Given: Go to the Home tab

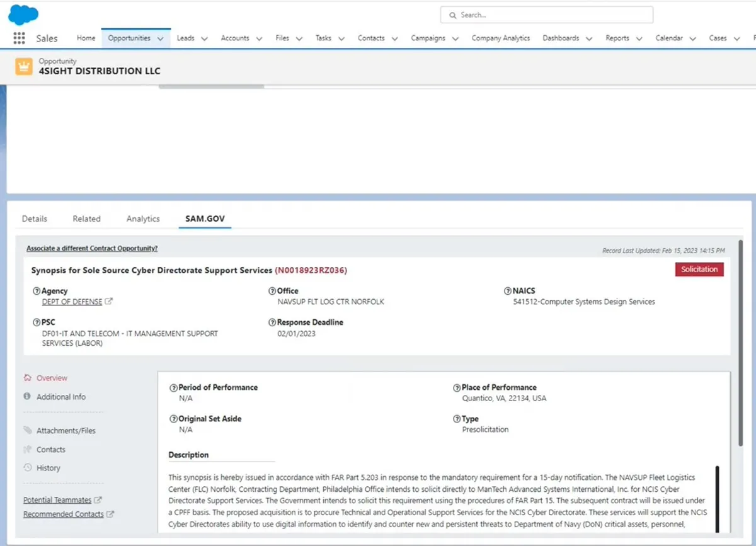Looking at the screenshot, I should [x=86, y=38].
